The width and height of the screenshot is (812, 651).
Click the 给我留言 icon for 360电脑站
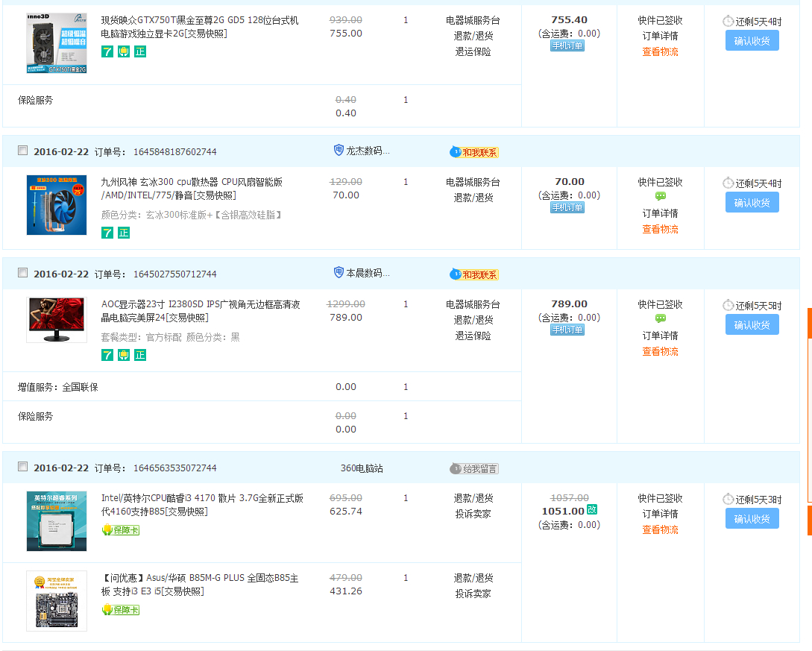click(474, 469)
